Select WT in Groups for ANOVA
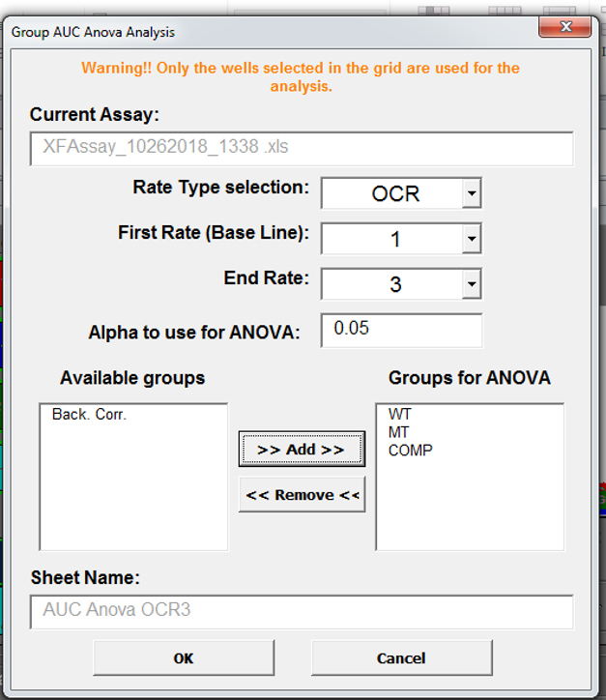The image size is (606, 700). tap(400, 415)
